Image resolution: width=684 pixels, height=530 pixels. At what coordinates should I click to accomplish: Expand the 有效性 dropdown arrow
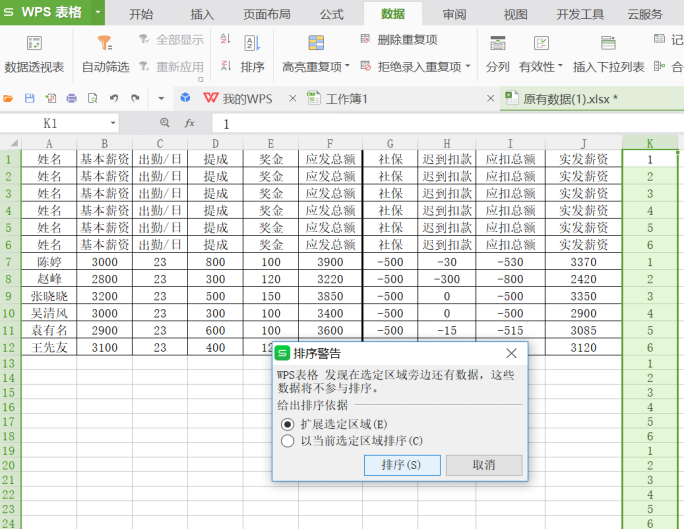click(x=559, y=67)
